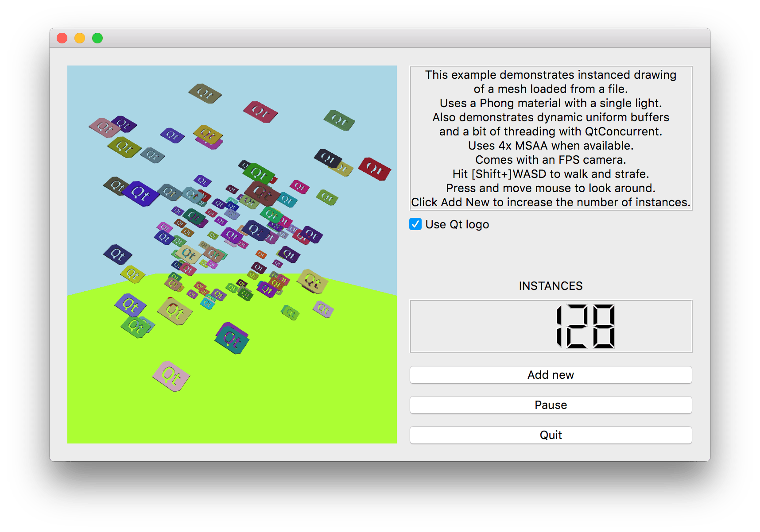This screenshot has width=760, height=532.
Task: Click the description text panel
Action: coord(551,138)
